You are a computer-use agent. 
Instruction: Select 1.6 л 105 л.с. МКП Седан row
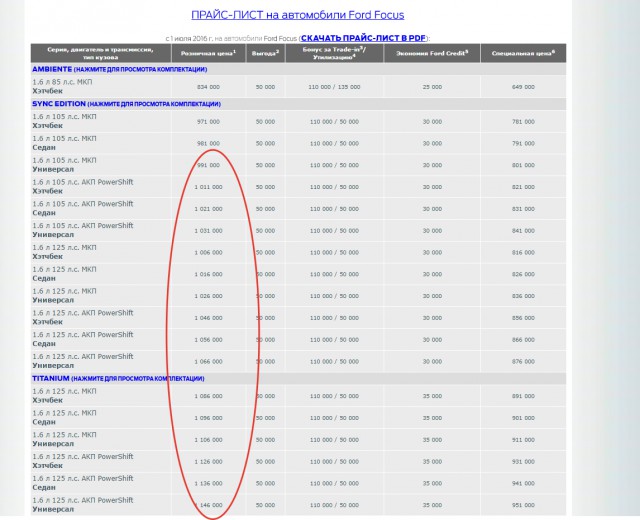pyautogui.click(x=298, y=143)
